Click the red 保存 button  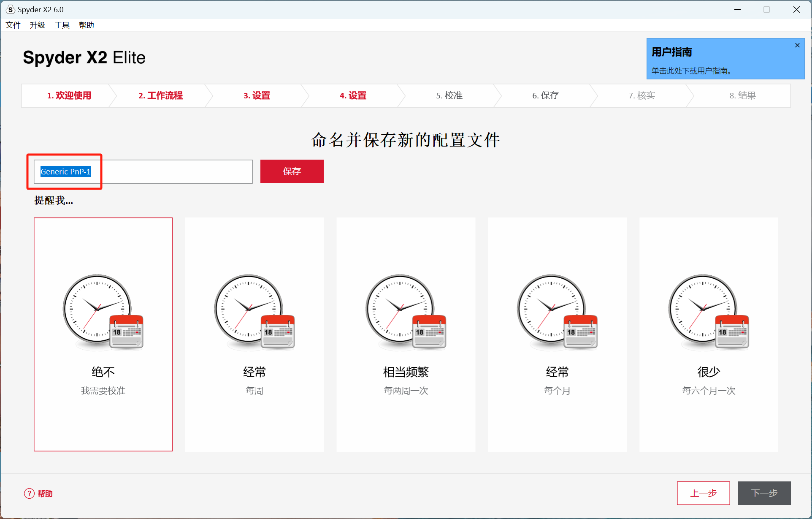pos(292,171)
